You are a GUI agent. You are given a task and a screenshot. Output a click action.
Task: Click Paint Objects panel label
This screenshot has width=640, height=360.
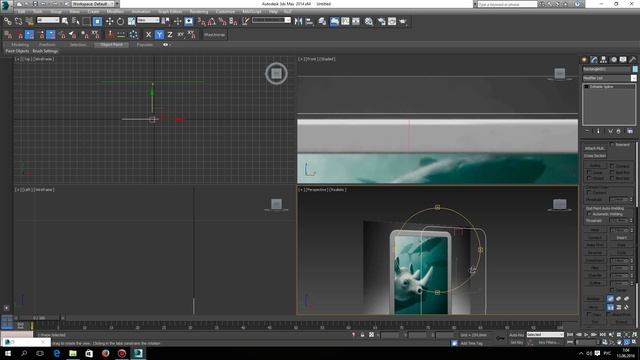[x=17, y=51]
